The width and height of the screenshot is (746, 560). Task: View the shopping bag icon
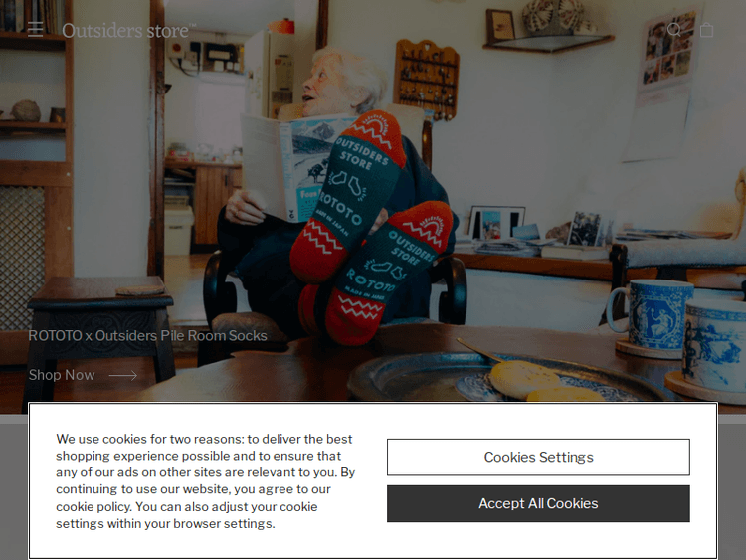(x=706, y=30)
